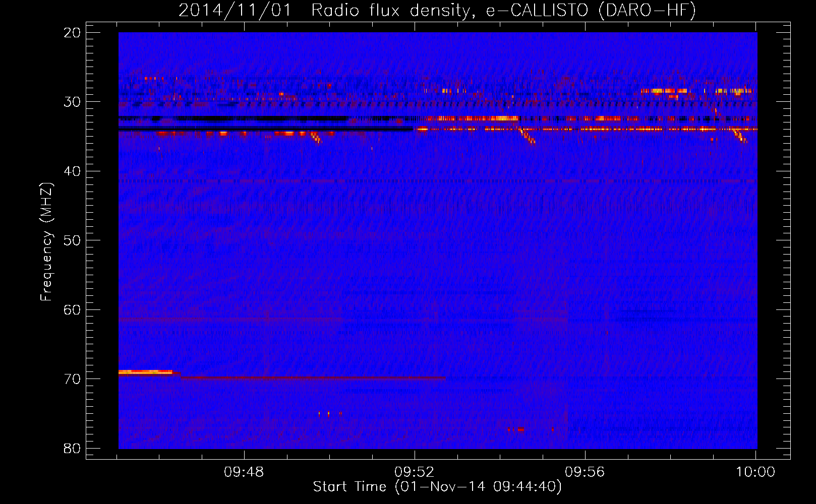Screen dimensions: 816x504
Task: Click the Start Time axis label at the bottom
Action: [x=437, y=487]
